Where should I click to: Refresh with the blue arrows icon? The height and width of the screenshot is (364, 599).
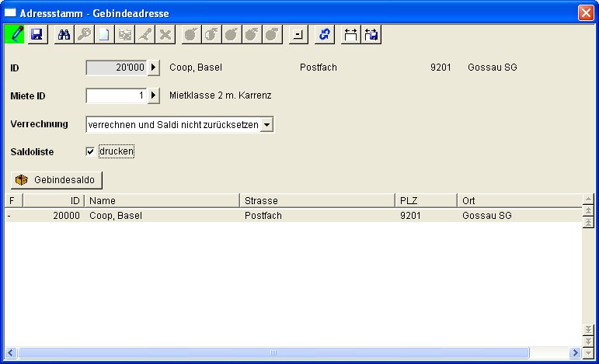(324, 35)
